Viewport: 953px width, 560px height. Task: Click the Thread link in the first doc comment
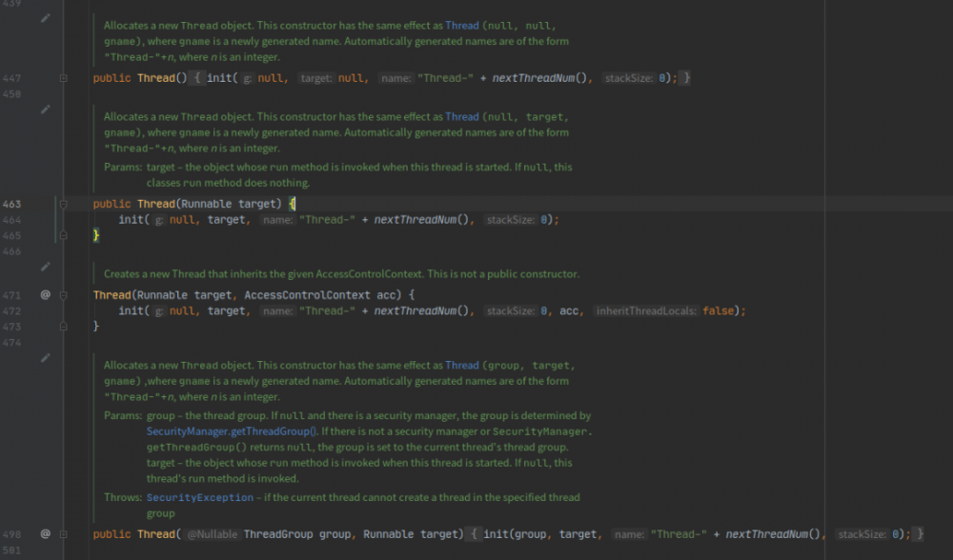462,26
